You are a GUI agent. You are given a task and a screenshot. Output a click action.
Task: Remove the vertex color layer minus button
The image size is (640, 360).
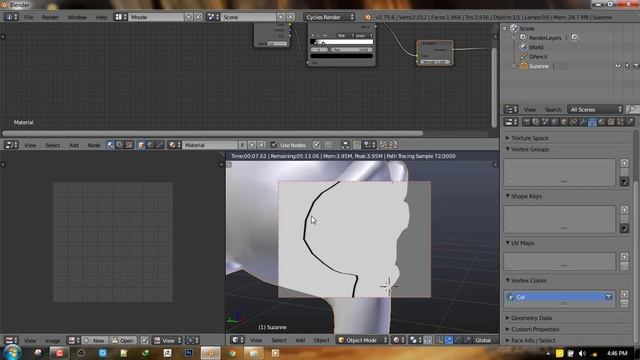[624, 303]
